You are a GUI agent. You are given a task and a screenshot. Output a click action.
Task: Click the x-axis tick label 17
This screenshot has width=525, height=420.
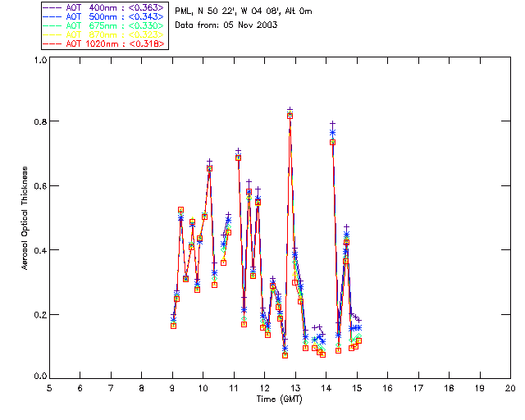[x=418, y=388]
